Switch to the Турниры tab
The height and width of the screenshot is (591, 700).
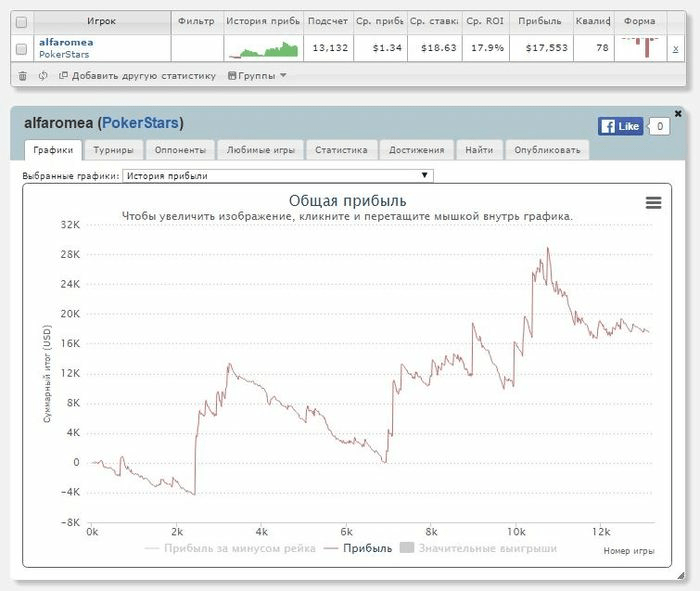pyautogui.click(x=113, y=150)
